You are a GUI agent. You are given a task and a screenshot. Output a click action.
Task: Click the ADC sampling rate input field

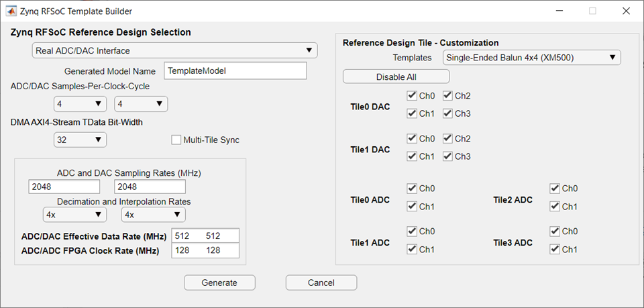(64, 186)
